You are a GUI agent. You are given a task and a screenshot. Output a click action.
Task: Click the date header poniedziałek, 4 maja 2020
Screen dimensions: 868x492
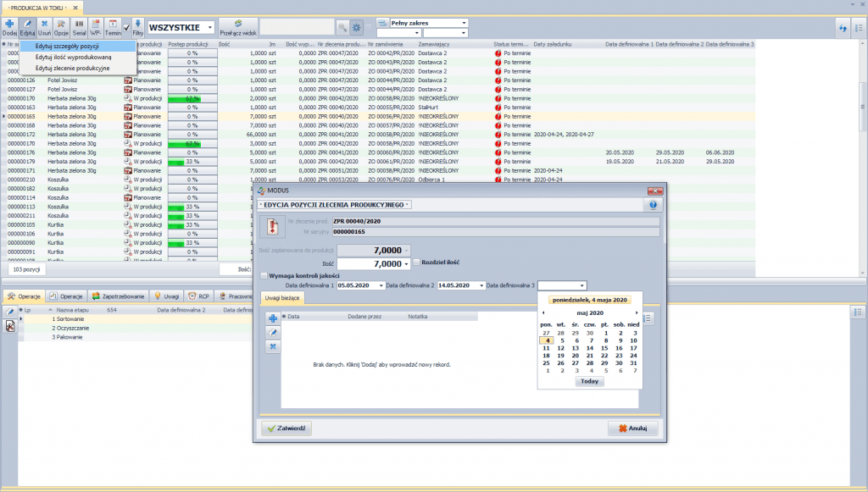590,300
